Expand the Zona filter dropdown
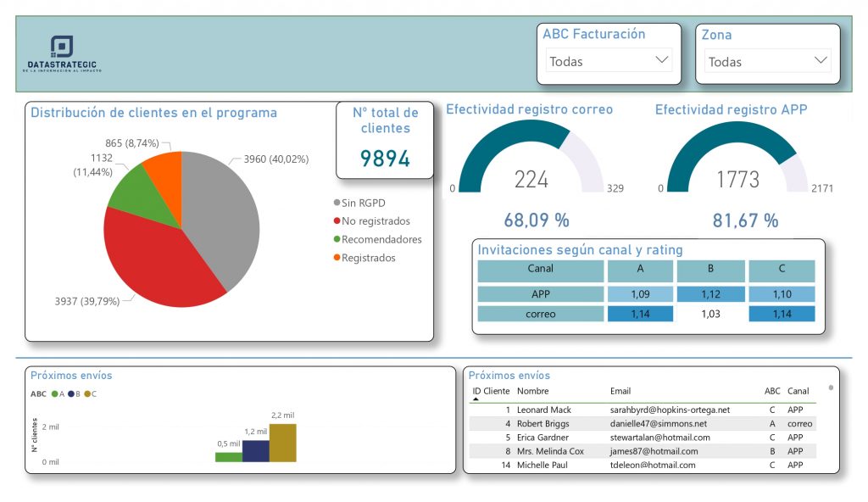Viewport: 868px width, 502px height. pyautogui.click(x=767, y=61)
